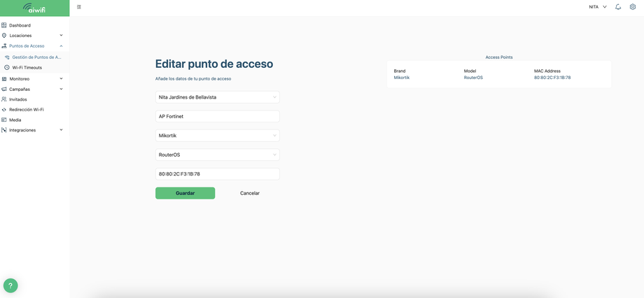This screenshot has height=298, width=644.
Task: Open Gestión de Puntos de A... submenu item
Action: point(37,57)
